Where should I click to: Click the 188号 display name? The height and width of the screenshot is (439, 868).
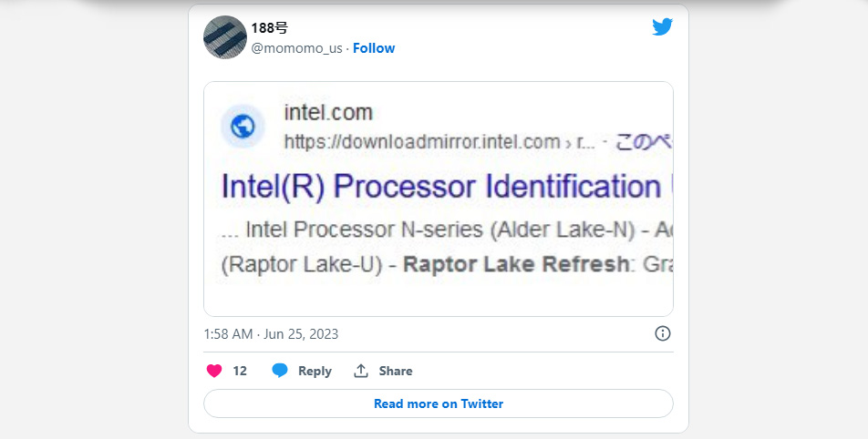click(x=270, y=28)
